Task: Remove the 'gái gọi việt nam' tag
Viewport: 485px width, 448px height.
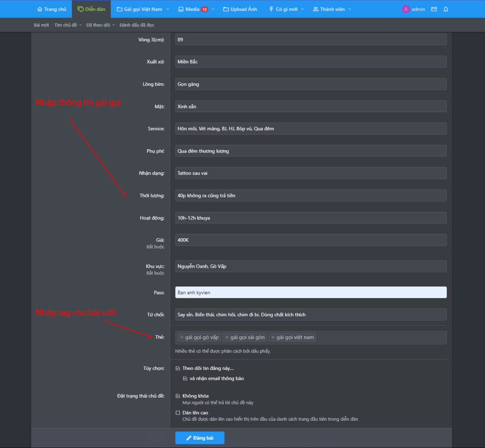Action: click(x=273, y=337)
